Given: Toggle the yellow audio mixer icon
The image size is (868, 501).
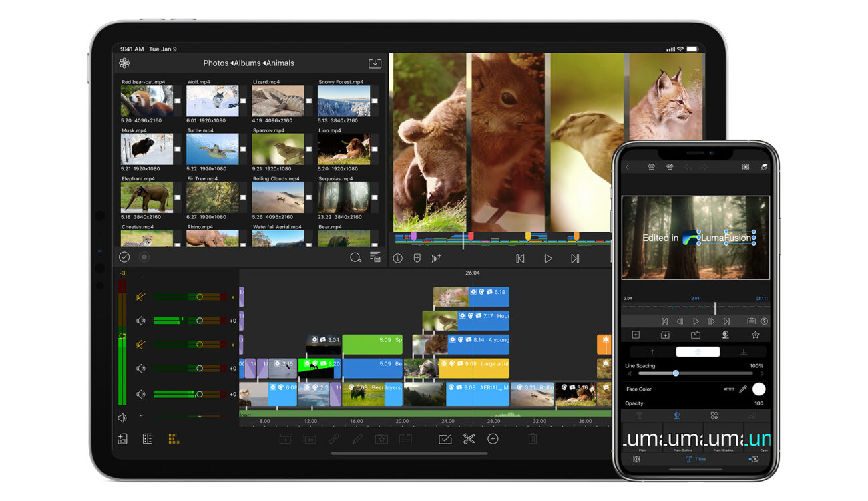Looking at the screenshot, I should [173, 439].
